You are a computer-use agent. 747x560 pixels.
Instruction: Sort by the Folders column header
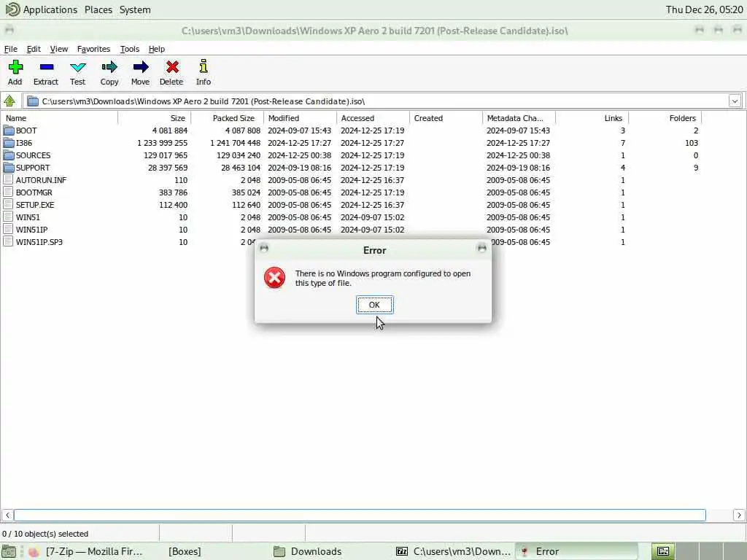[665, 118]
